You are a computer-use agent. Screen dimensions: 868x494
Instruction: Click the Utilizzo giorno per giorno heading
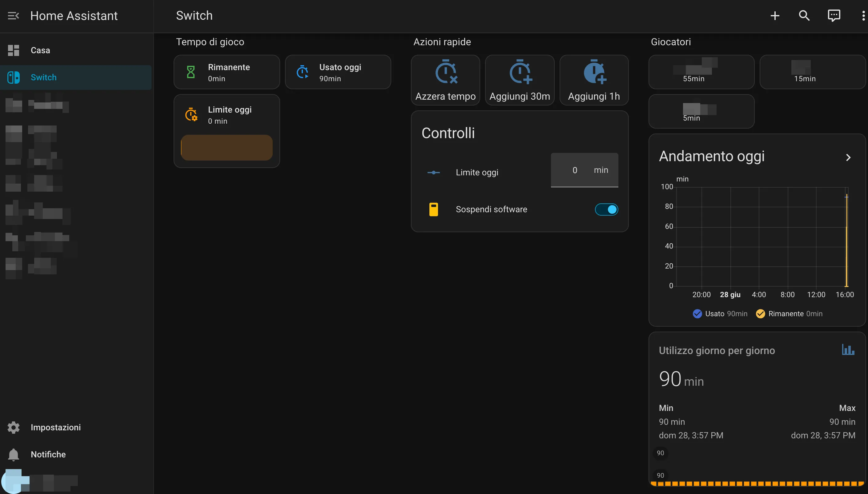[x=717, y=350]
